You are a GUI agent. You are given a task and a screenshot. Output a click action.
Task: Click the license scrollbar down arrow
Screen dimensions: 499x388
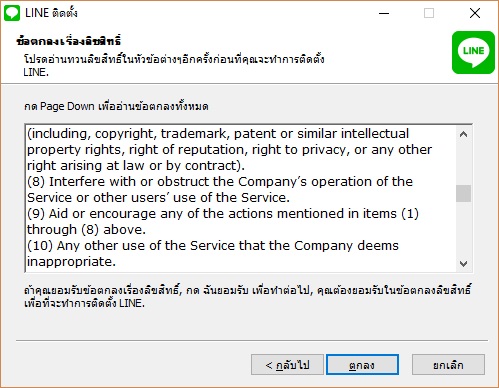[463, 264]
